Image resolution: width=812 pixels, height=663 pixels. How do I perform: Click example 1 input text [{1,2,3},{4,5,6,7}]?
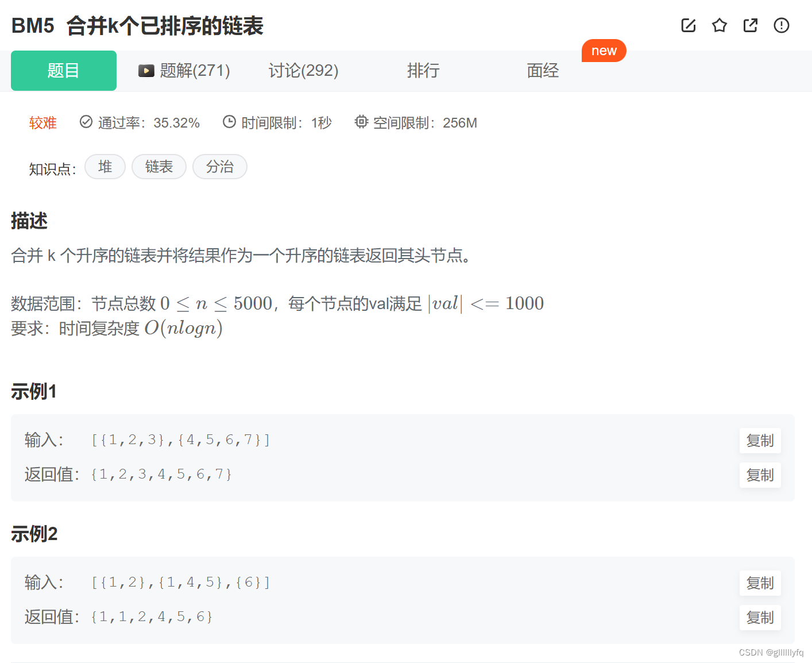[x=180, y=440]
